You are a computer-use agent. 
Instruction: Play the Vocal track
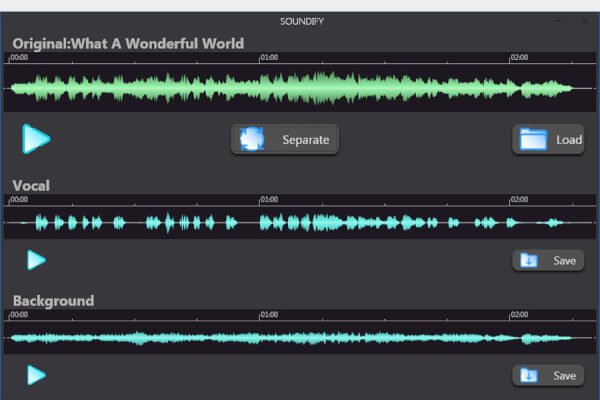36,260
